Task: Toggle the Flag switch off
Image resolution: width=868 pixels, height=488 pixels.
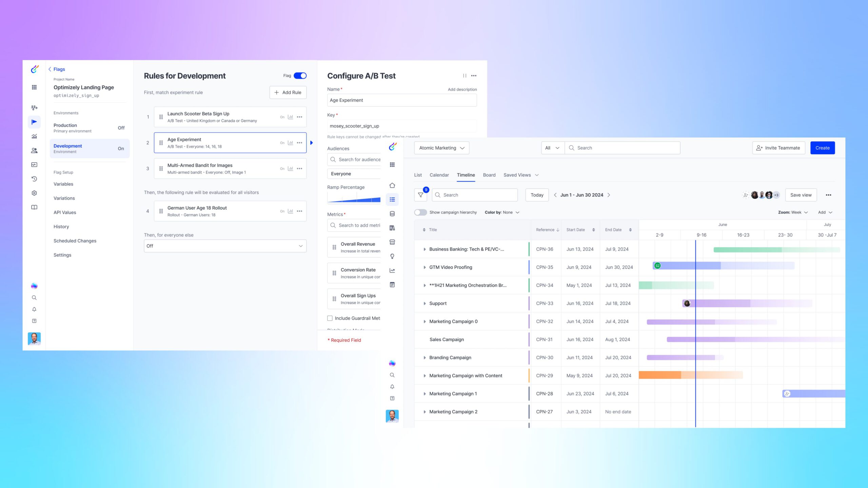Action: pyautogui.click(x=300, y=76)
